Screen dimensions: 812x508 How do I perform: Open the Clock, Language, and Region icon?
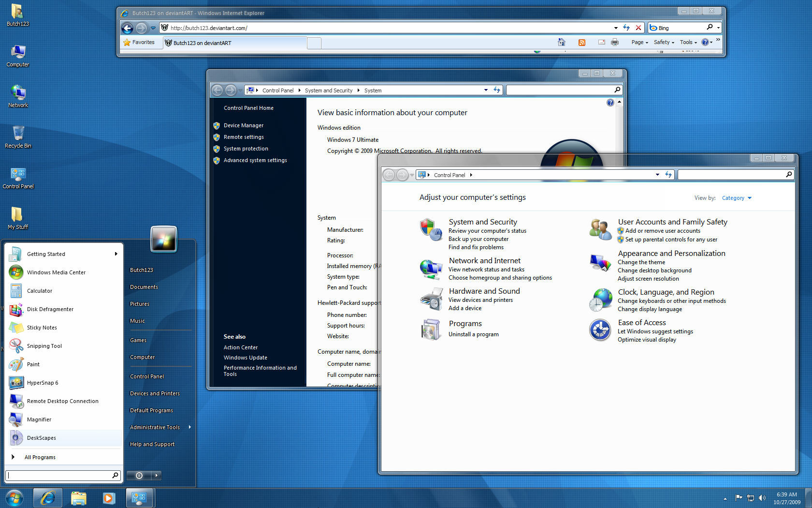(x=600, y=300)
